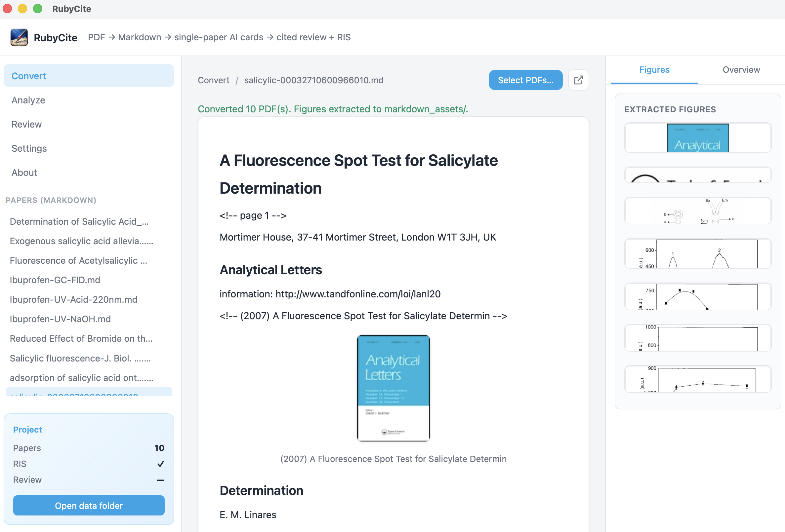
Task: Open the 900 error-bar chart thumbnail
Action: pyautogui.click(x=697, y=379)
